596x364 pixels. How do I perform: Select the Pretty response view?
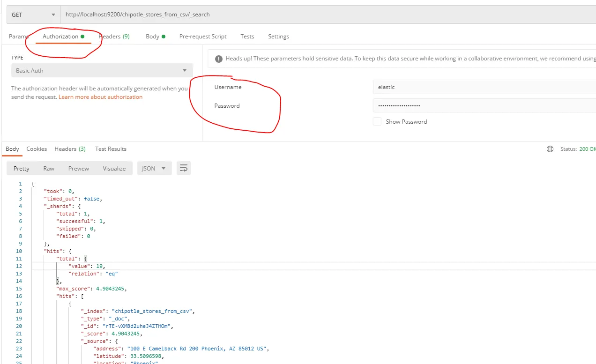22,169
